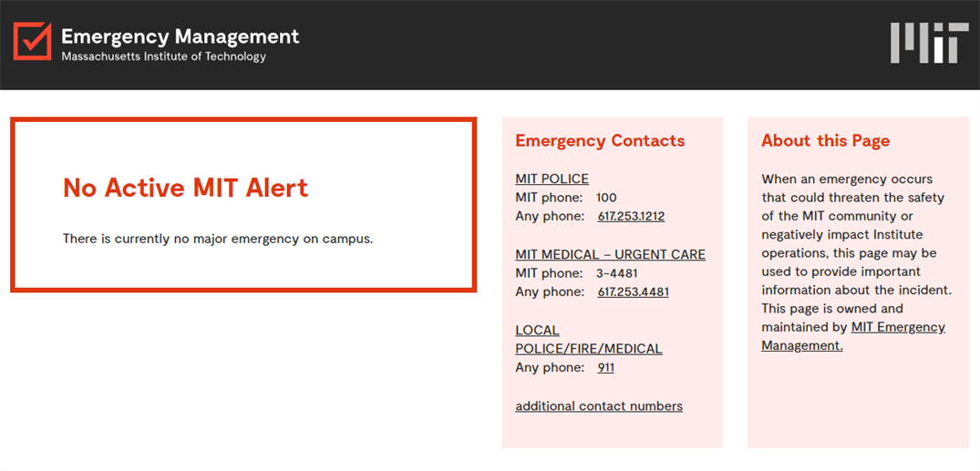Click the 911 phone link
Viewport: 980px width, 471px height.
click(x=606, y=368)
